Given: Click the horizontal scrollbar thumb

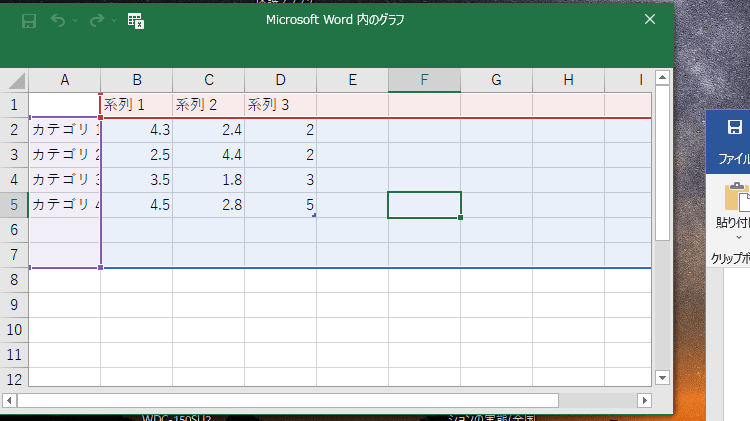Looking at the screenshot, I should 288,400.
